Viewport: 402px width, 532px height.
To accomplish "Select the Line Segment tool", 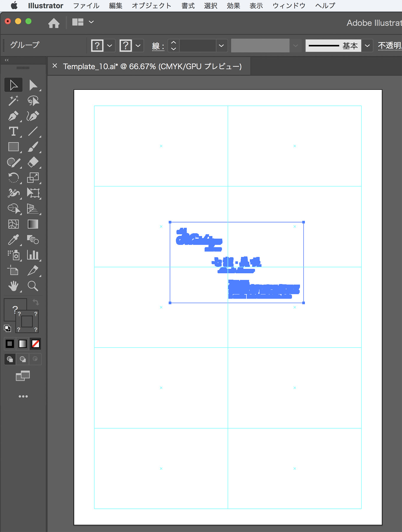I will (33, 131).
